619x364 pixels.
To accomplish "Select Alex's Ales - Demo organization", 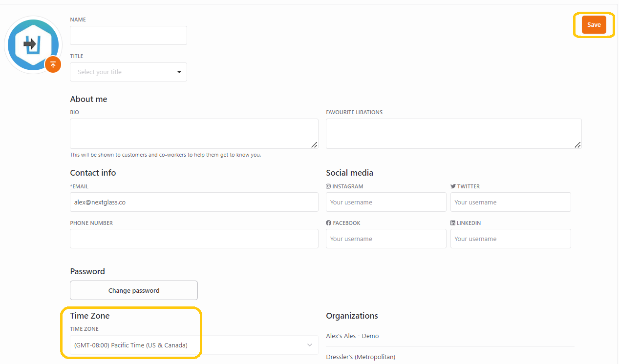I will click(352, 336).
